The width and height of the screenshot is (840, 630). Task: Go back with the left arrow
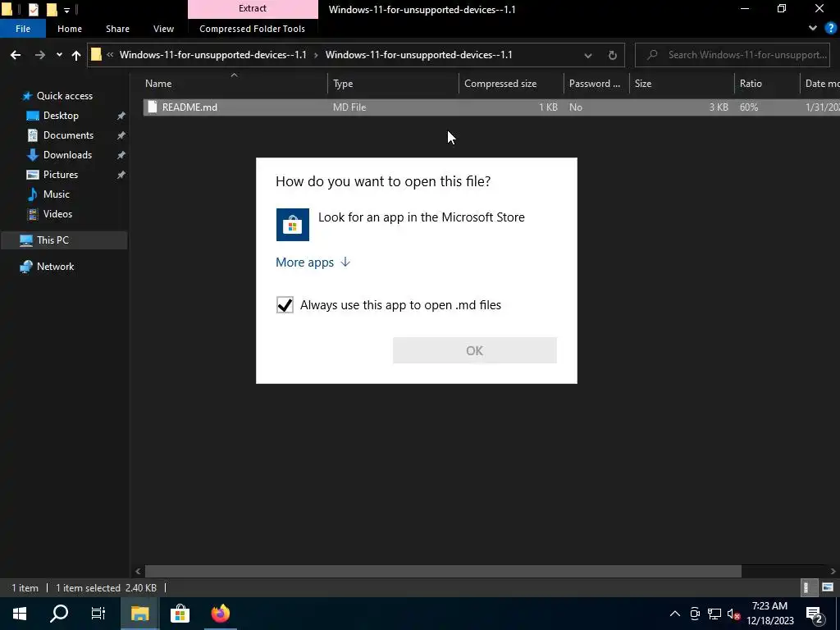click(x=16, y=55)
